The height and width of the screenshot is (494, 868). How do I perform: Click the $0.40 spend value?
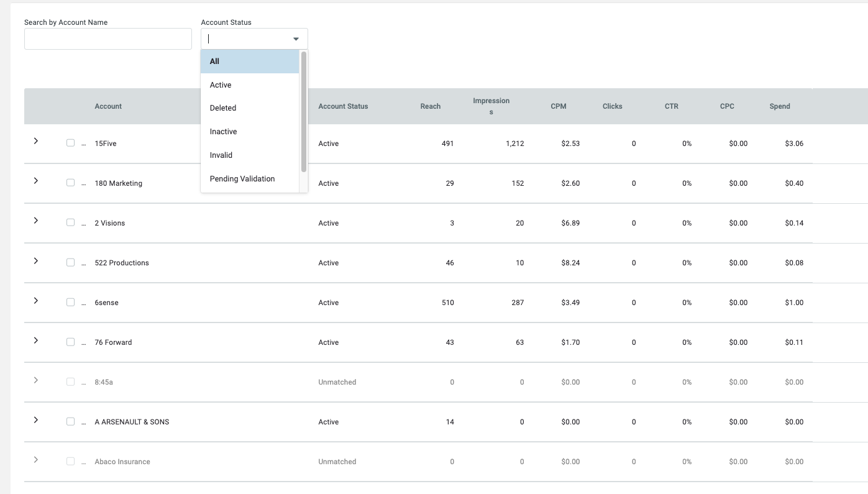point(794,183)
